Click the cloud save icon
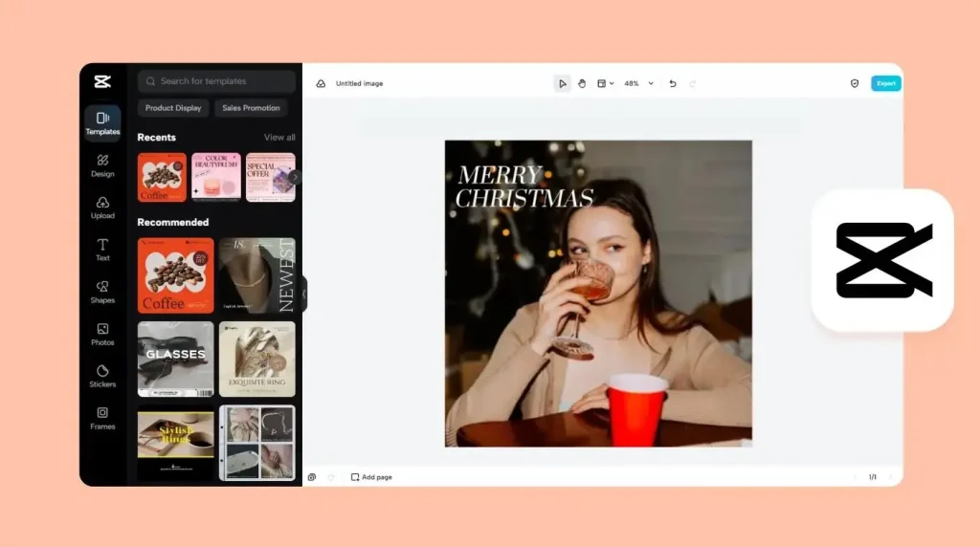980x547 pixels. tap(321, 83)
